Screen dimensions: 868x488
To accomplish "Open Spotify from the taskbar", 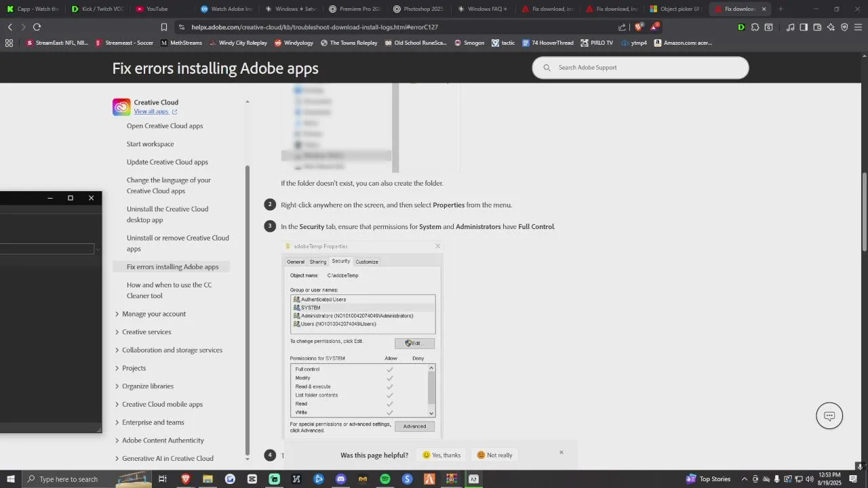I will (385, 479).
